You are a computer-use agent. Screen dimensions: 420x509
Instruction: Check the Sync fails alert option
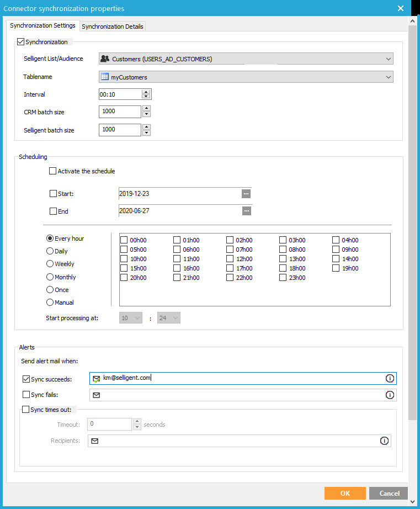(26, 395)
